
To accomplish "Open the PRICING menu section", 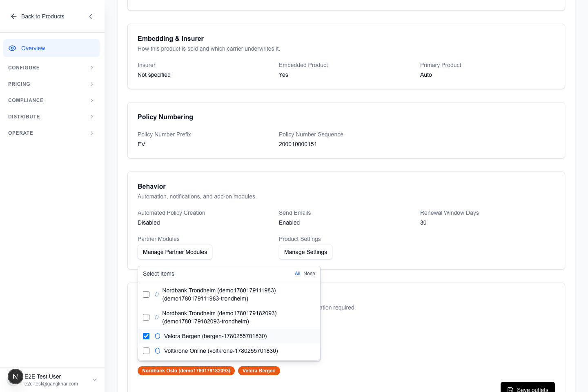I will pyautogui.click(x=51, y=84).
